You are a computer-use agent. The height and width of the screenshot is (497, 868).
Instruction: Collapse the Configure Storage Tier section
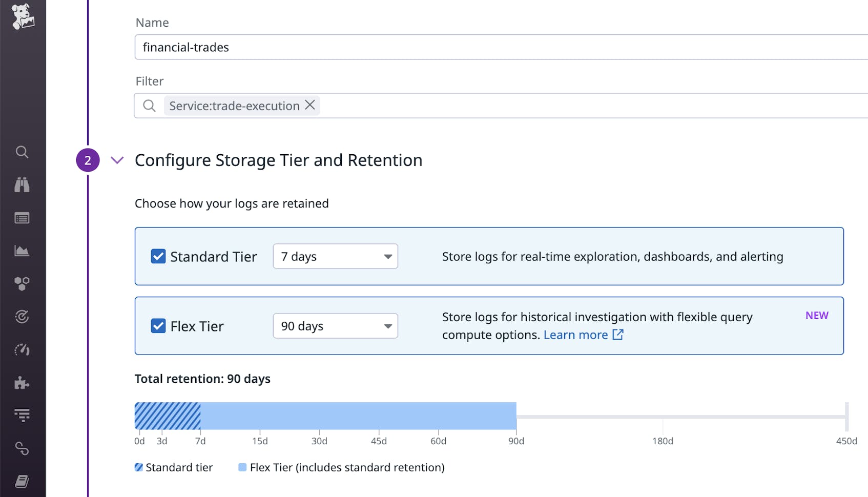(117, 160)
